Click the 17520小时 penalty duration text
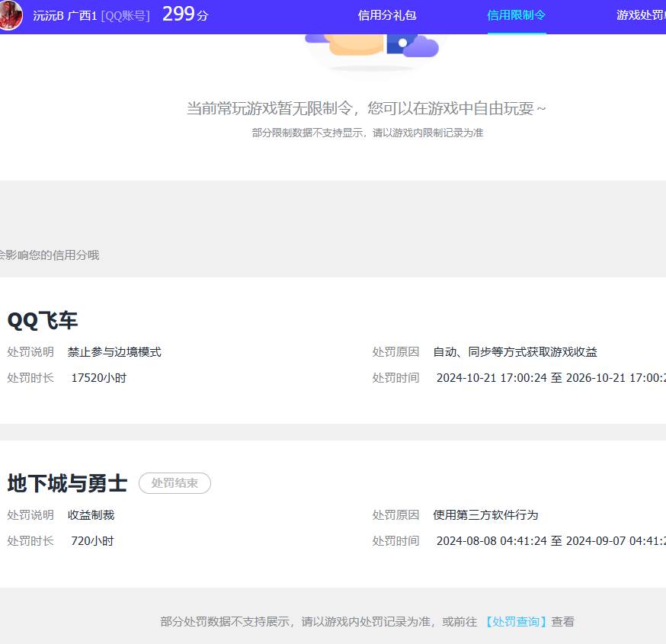The height and width of the screenshot is (644, 666). (x=98, y=378)
